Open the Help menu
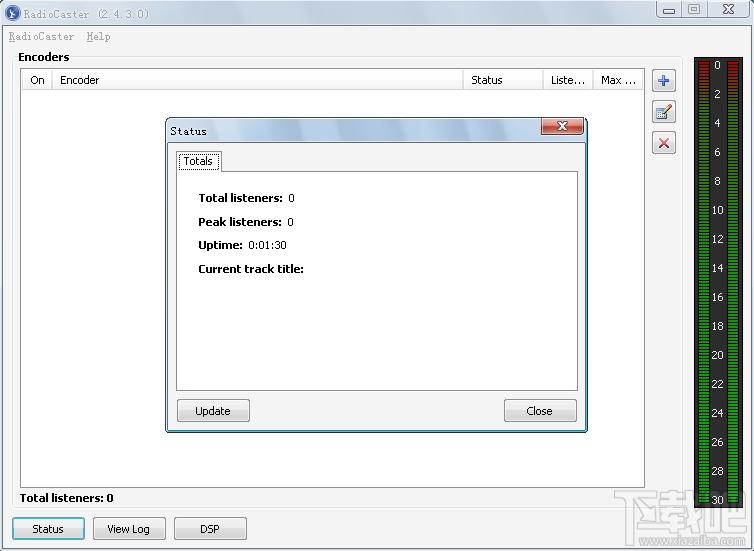The height and width of the screenshot is (551, 754). tap(99, 37)
